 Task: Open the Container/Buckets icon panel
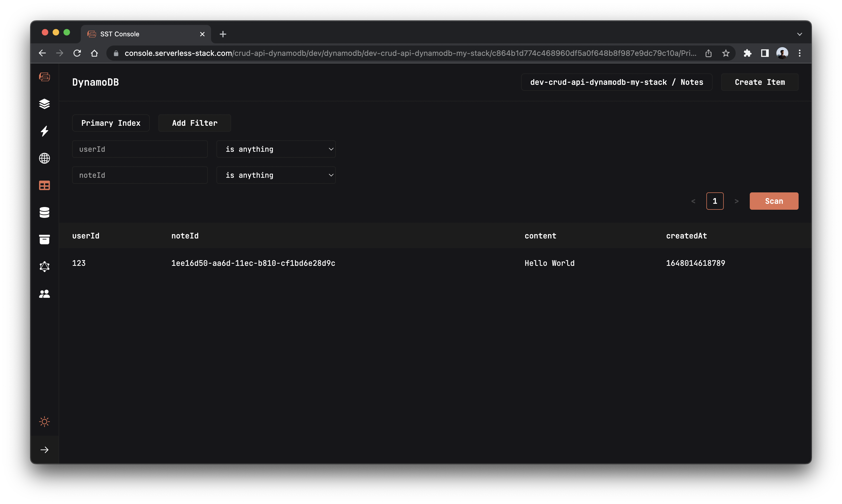[44, 239]
